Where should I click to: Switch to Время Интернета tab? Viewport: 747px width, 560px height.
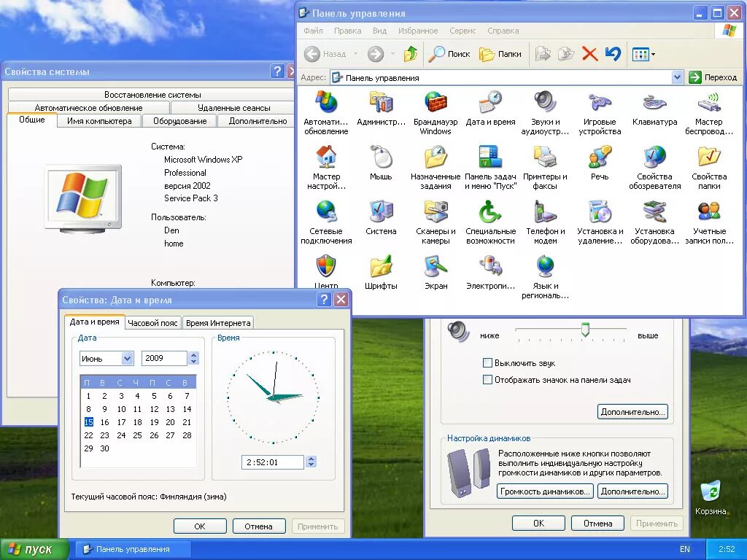(x=218, y=323)
